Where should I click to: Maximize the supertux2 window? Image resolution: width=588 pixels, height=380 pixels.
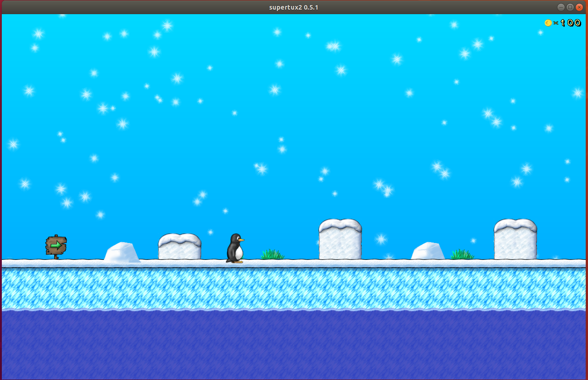click(x=570, y=7)
